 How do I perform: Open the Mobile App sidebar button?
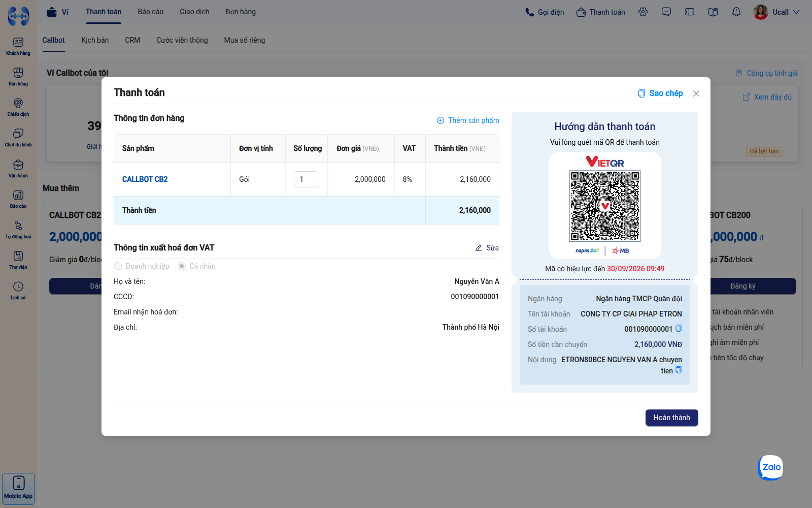(18, 489)
